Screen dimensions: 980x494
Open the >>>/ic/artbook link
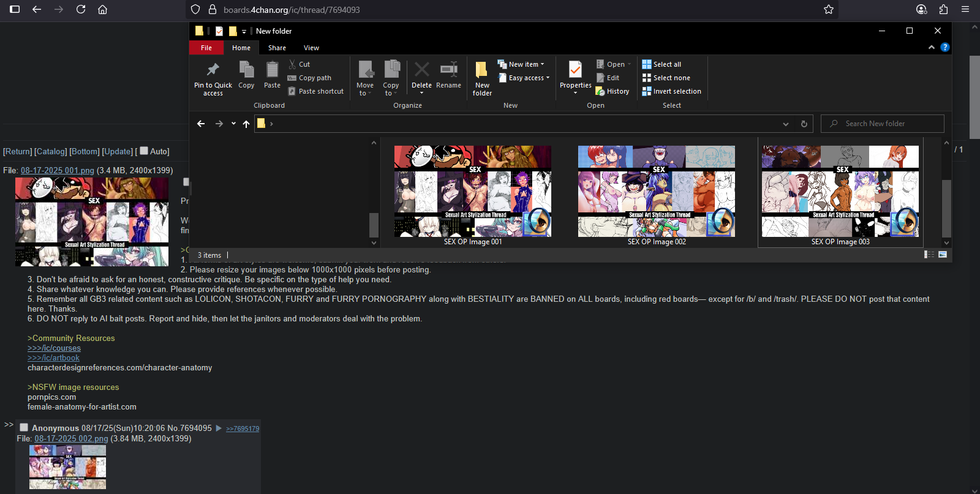(53, 357)
